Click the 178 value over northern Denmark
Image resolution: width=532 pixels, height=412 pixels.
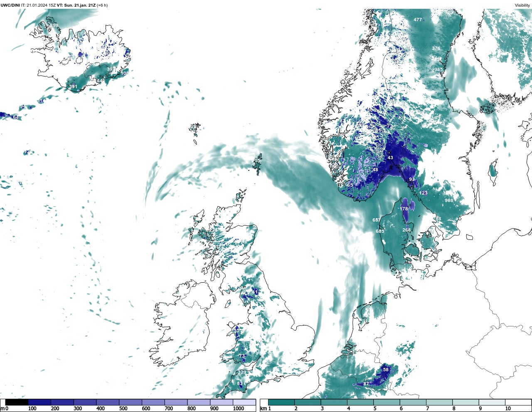[404, 209]
